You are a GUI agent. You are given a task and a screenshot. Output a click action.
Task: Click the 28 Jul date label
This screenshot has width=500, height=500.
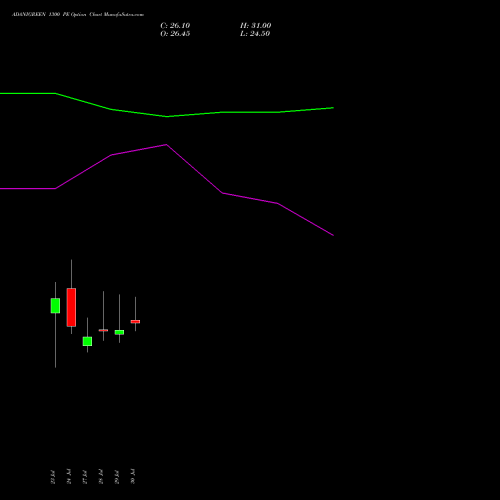coord(101,477)
